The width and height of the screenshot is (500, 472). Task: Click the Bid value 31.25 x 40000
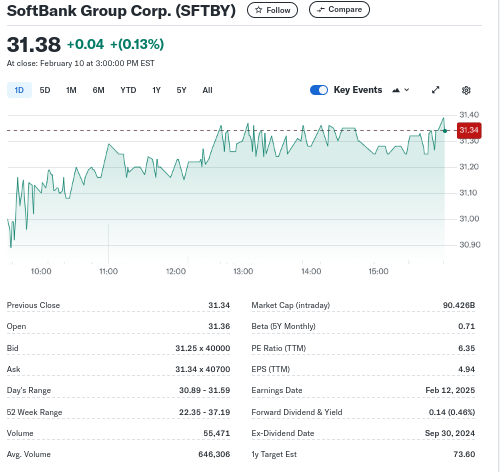203,348
